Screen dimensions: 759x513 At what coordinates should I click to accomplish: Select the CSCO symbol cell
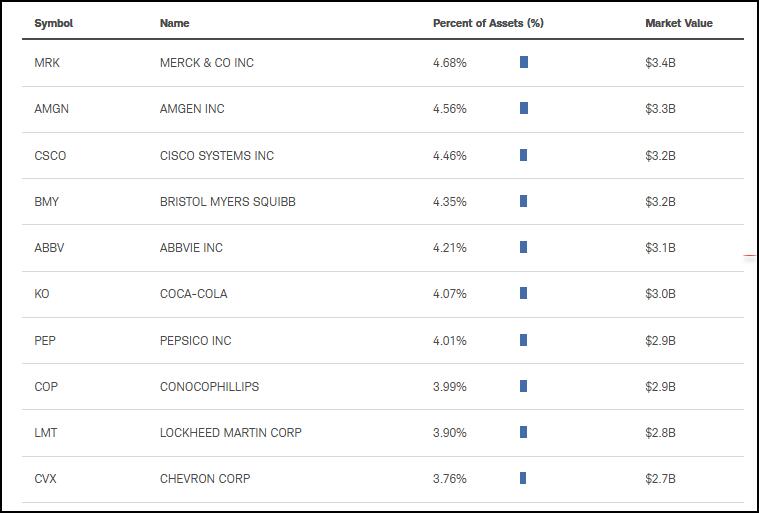pyautogui.click(x=50, y=156)
